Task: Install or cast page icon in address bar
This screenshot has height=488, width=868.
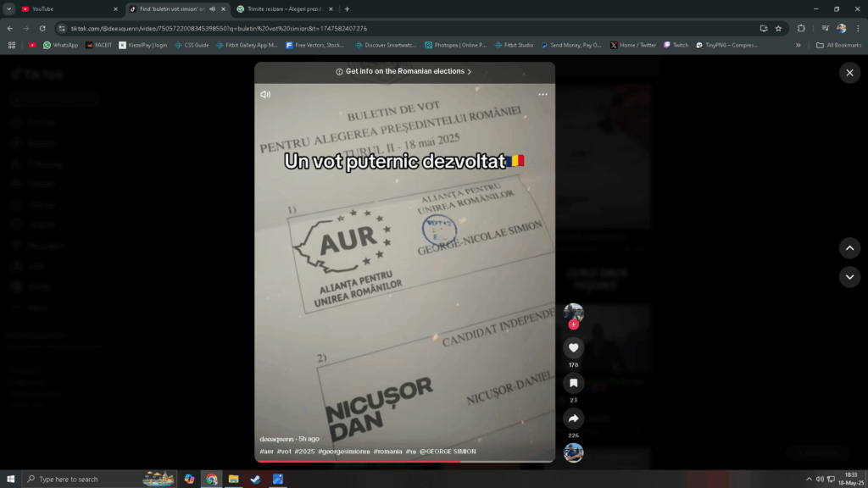Action: pos(764,28)
